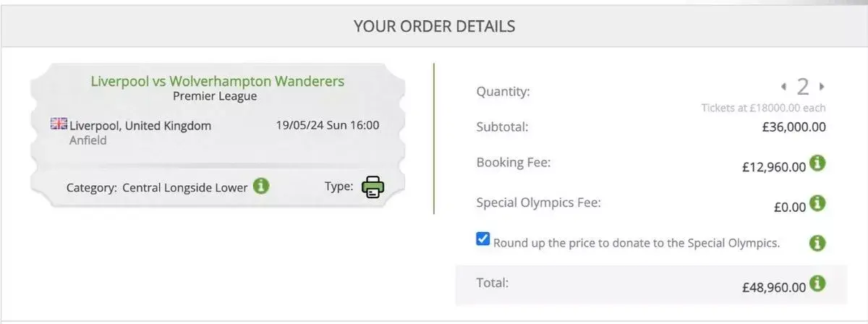Click the printer ticket type icon
Image resolution: width=868 pixels, height=324 pixels.
373,187
